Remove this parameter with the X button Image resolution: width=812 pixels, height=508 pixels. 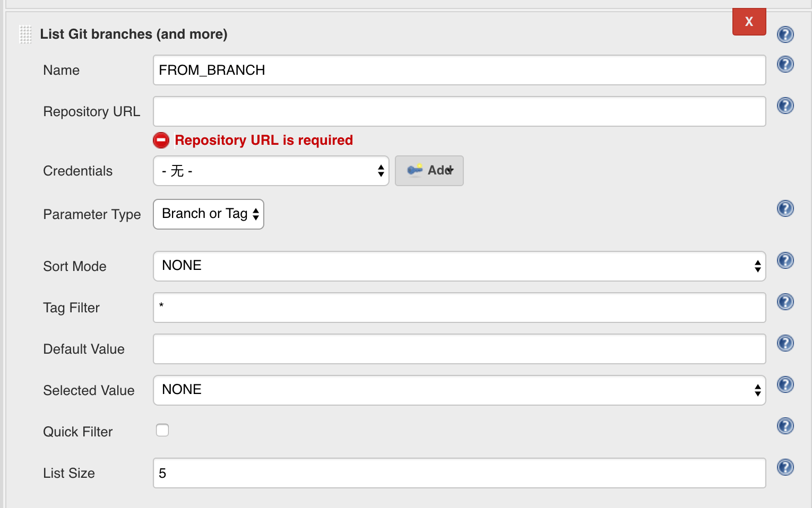pyautogui.click(x=749, y=22)
